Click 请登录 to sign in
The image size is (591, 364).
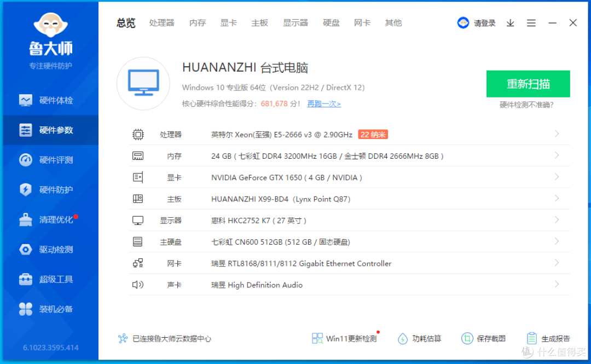485,24
